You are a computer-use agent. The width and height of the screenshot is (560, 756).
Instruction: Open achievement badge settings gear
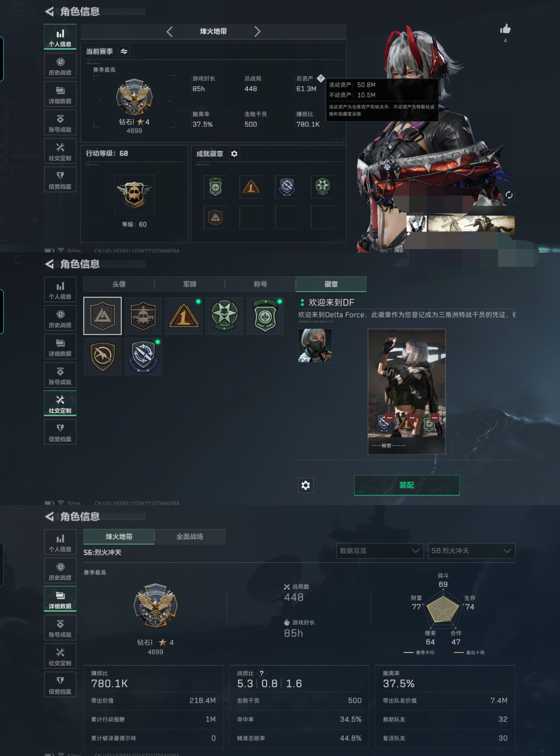point(234,153)
